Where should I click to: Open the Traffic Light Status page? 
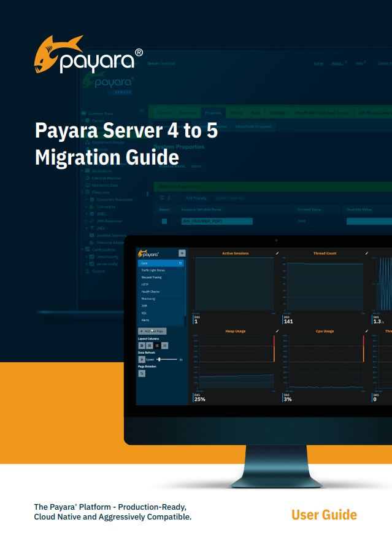[x=161, y=270]
